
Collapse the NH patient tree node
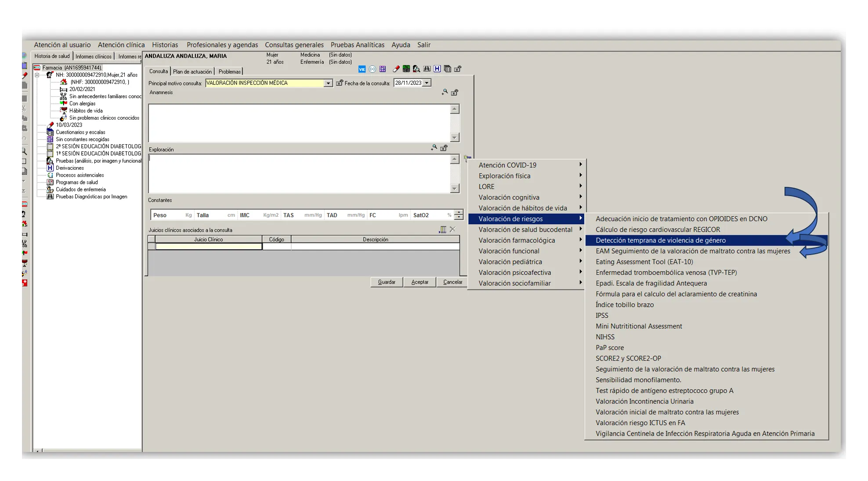[37, 75]
